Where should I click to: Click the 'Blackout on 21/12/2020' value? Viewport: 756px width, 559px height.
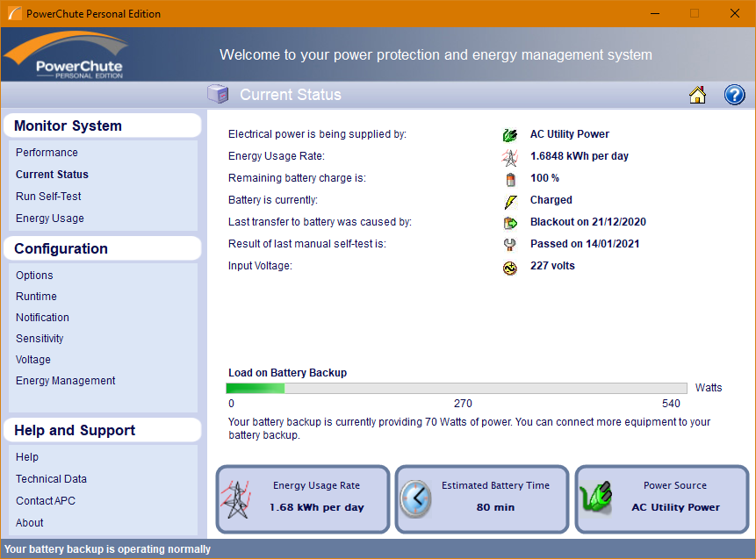[587, 222]
